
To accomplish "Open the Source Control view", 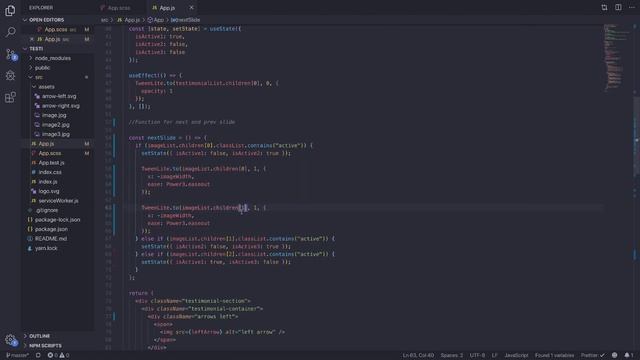I will pyautogui.click(x=10, y=54).
